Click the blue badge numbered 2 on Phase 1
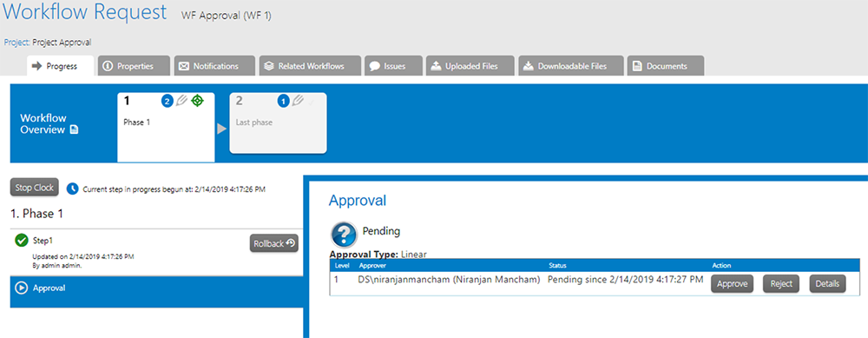 tap(168, 101)
